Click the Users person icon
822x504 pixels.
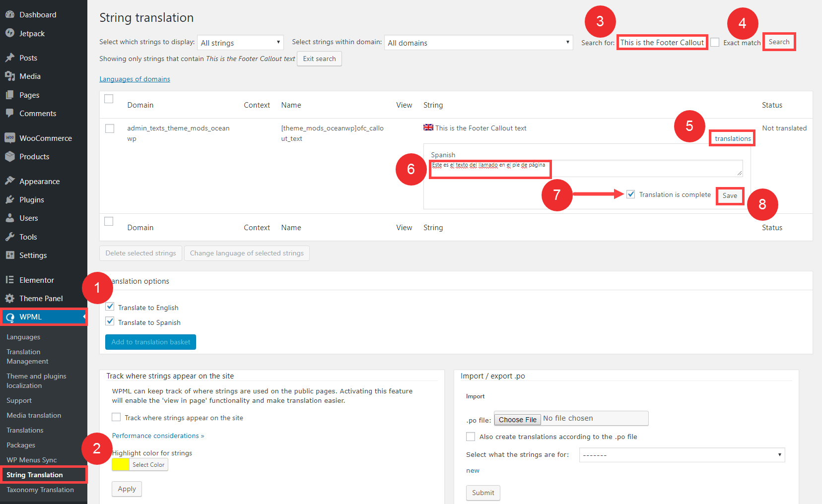click(x=10, y=218)
